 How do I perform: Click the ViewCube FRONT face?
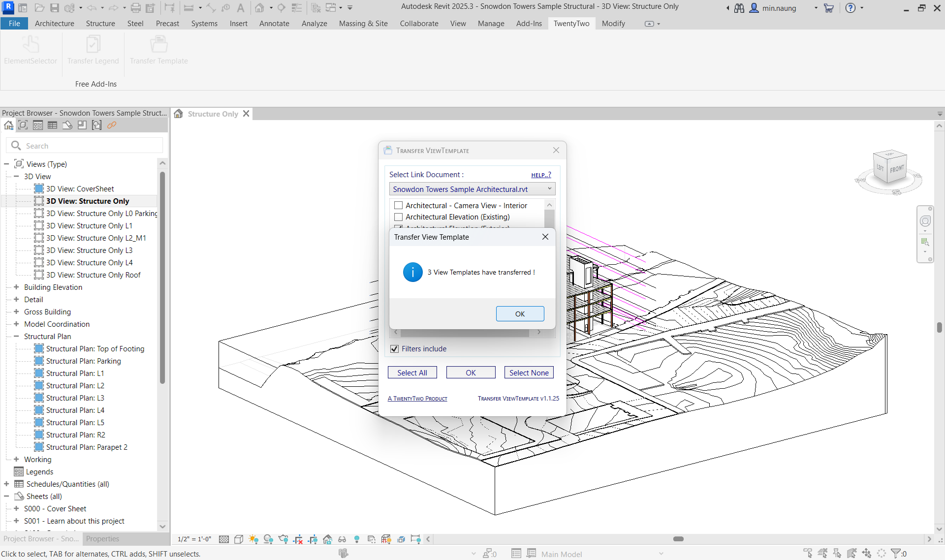(897, 170)
